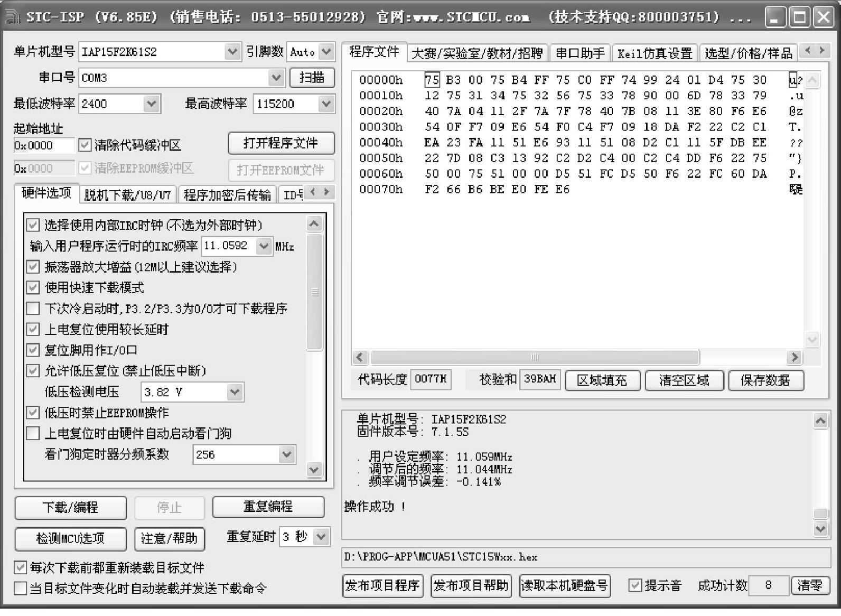This screenshot has width=841, height=616.
Task: Click 读取本机硬盘号 button
Action: (x=565, y=586)
